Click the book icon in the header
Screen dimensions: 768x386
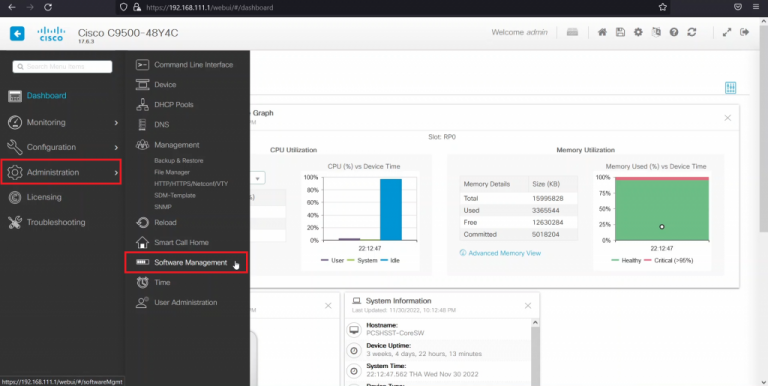[x=656, y=32]
